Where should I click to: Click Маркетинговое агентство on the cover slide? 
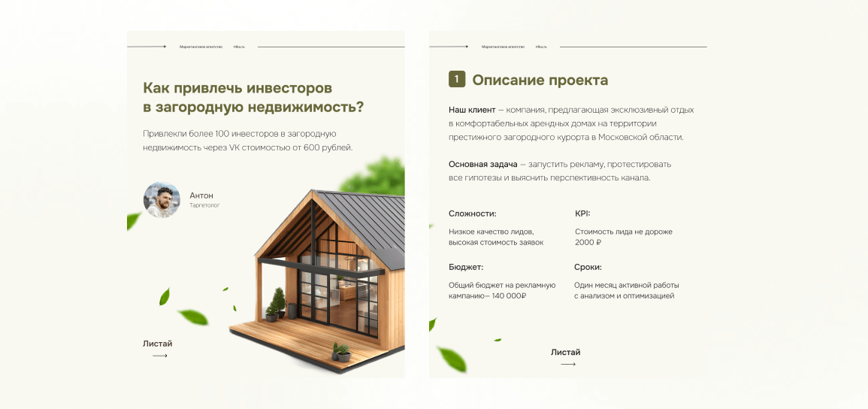(x=201, y=47)
